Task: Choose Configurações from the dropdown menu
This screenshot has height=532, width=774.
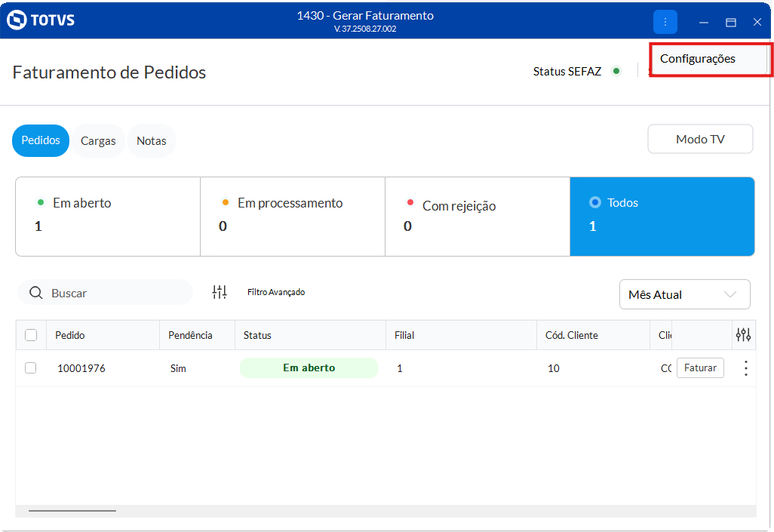Action: [698, 59]
